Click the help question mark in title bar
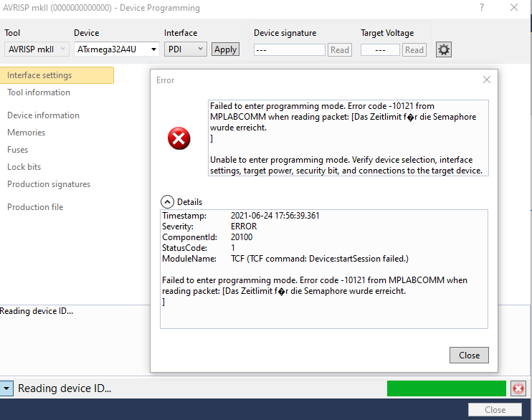532x420 pixels. click(x=482, y=7)
